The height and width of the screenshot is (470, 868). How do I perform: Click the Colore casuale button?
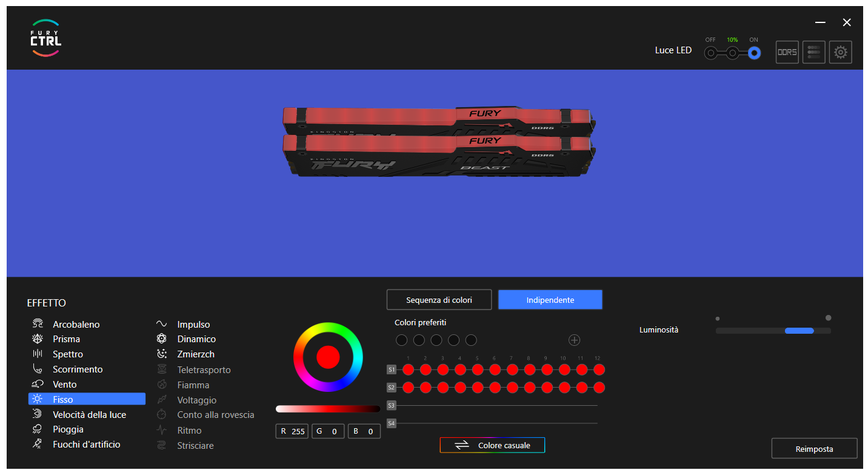pos(492,445)
